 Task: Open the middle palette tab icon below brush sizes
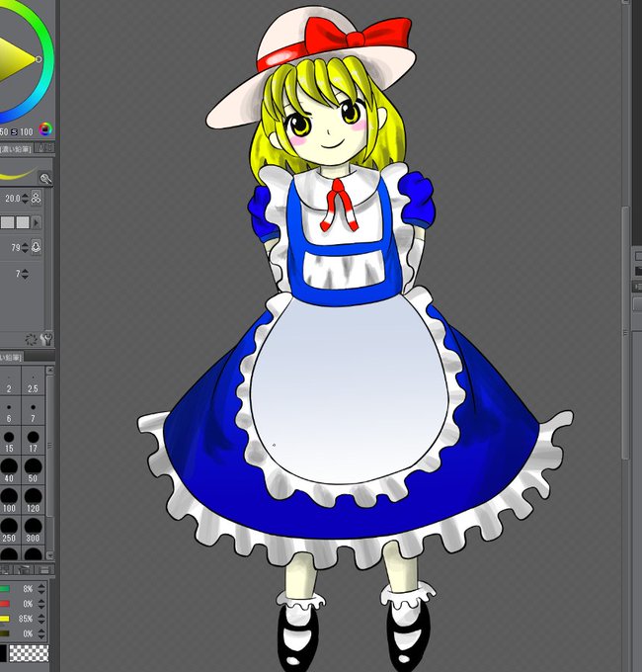tap(25, 569)
